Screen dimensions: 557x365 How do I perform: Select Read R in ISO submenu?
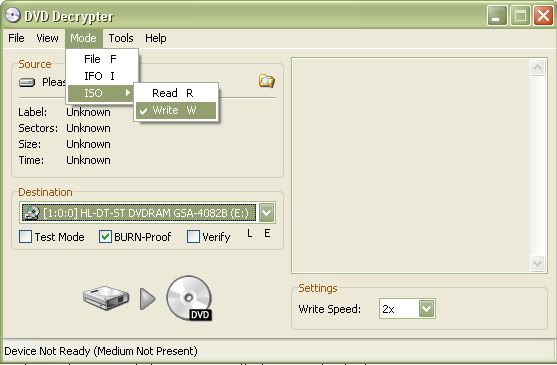point(176,93)
